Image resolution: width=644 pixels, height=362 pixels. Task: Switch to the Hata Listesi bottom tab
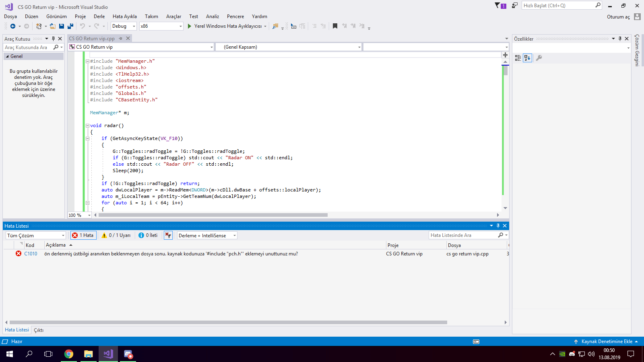coord(17,330)
